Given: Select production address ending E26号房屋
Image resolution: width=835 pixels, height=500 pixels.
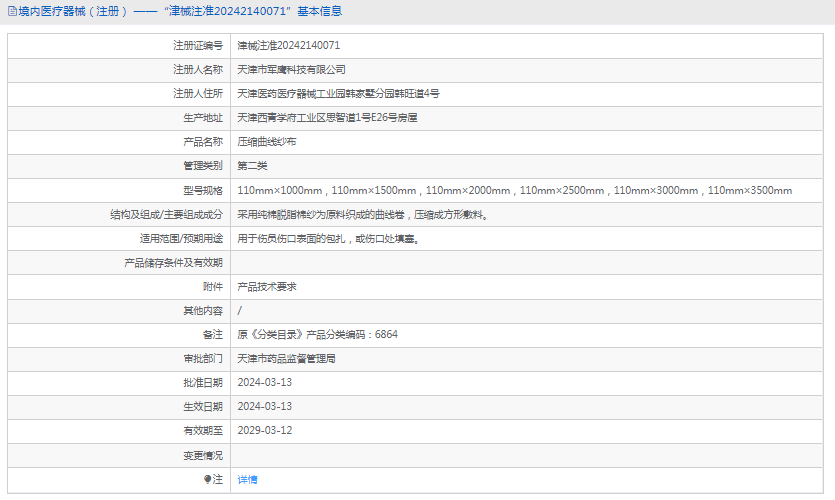Looking at the screenshot, I should point(327,118).
